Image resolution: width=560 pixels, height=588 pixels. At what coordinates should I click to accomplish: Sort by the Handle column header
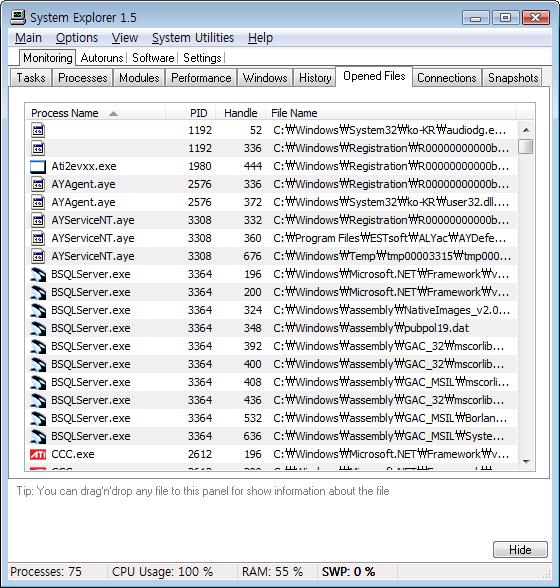click(x=240, y=113)
